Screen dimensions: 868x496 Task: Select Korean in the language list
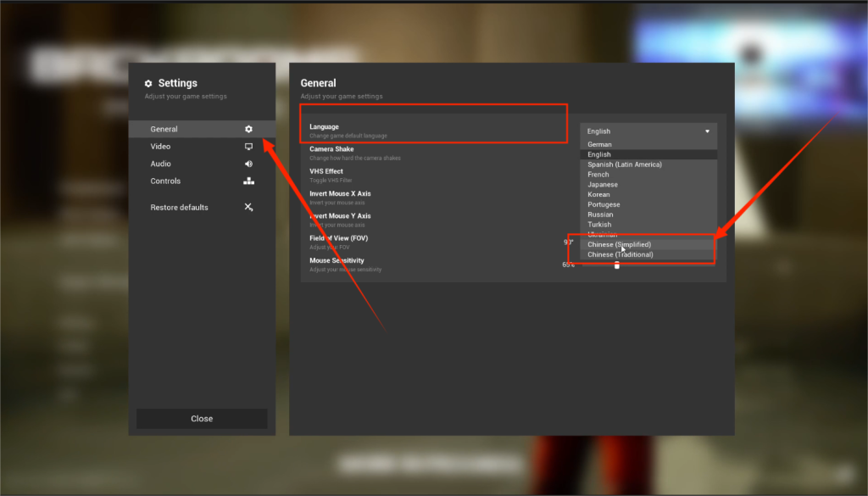pyautogui.click(x=598, y=195)
